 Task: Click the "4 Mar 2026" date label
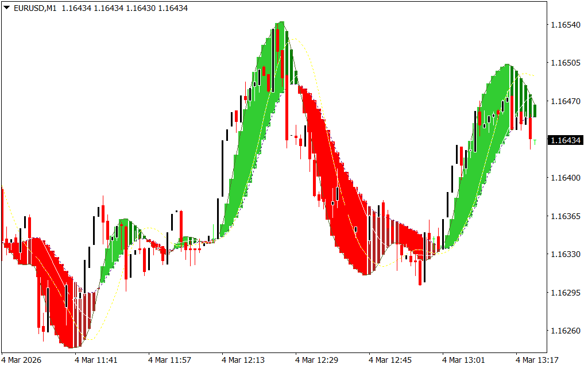click(22, 360)
